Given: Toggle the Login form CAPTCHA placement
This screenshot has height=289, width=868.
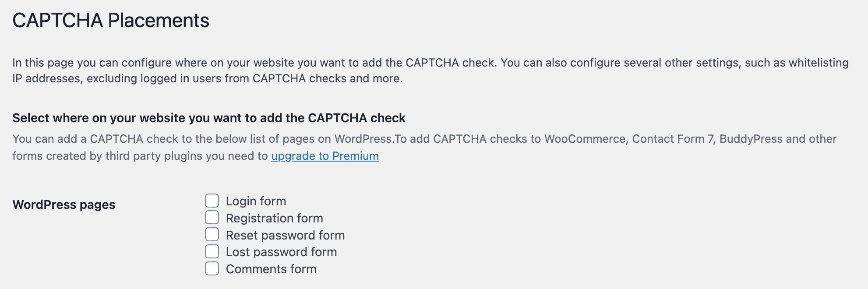Looking at the screenshot, I should point(212,201).
